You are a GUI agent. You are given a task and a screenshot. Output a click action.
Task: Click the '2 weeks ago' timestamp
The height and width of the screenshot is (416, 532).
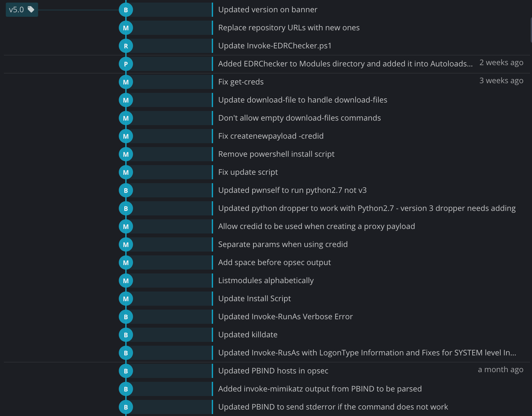(x=501, y=63)
